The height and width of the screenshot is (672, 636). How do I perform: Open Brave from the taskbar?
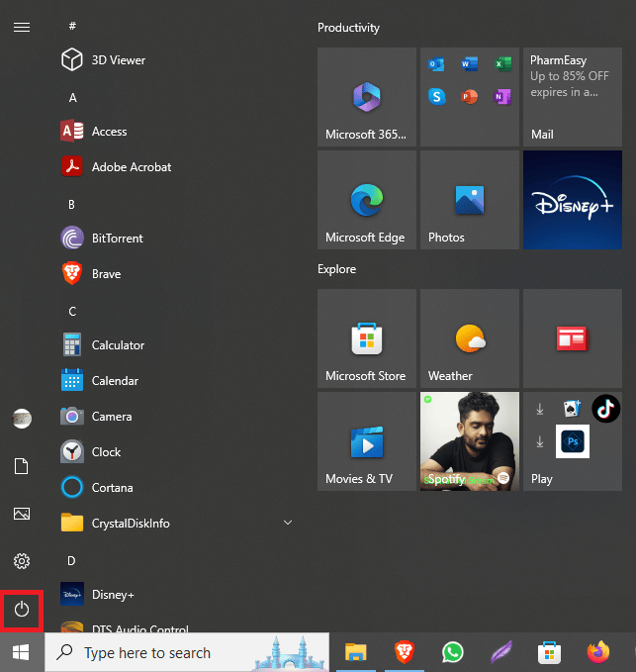point(404,652)
